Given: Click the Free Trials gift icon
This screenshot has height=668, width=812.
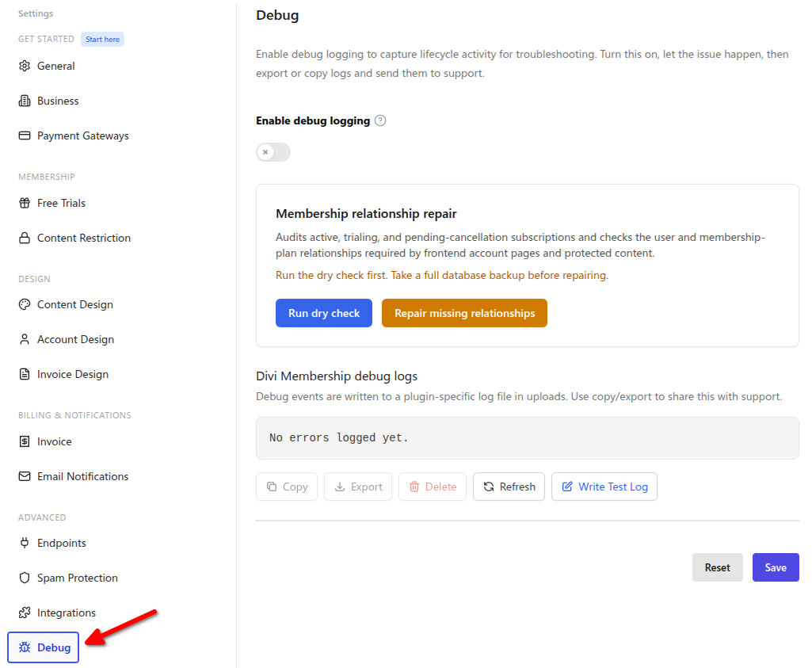Looking at the screenshot, I should point(25,203).
